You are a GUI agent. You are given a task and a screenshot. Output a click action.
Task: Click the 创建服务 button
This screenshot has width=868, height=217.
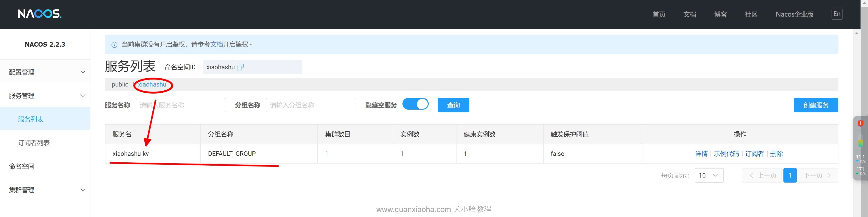[816, 105]
